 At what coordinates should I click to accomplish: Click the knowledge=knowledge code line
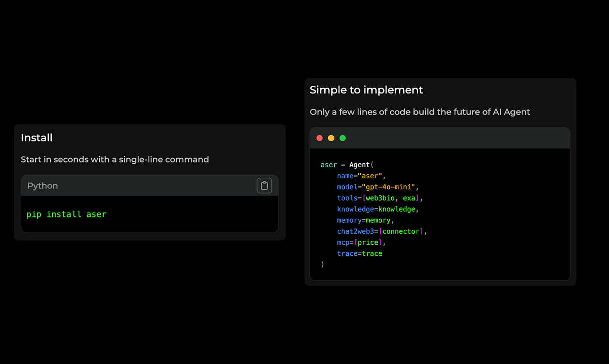[x=378, y=209]
